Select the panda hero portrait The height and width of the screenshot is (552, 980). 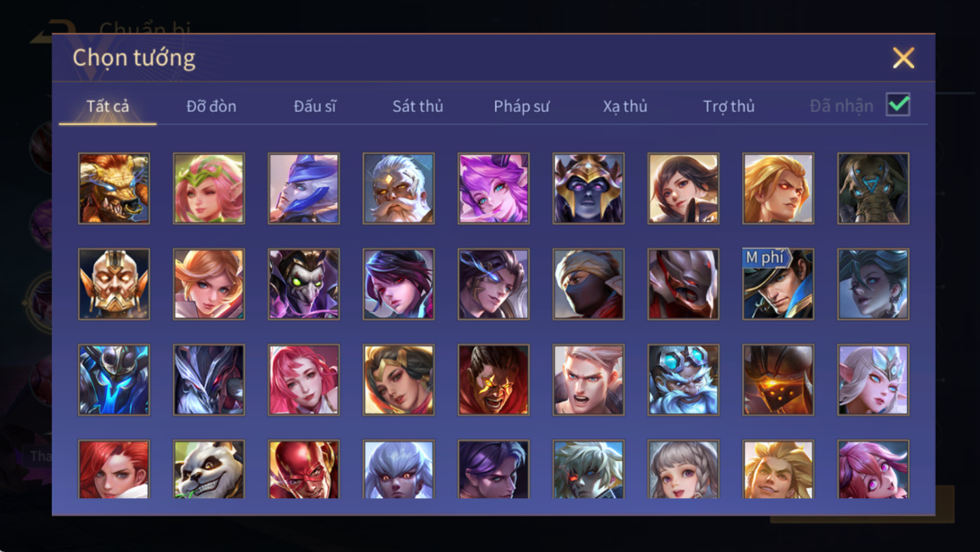[209, 469]
